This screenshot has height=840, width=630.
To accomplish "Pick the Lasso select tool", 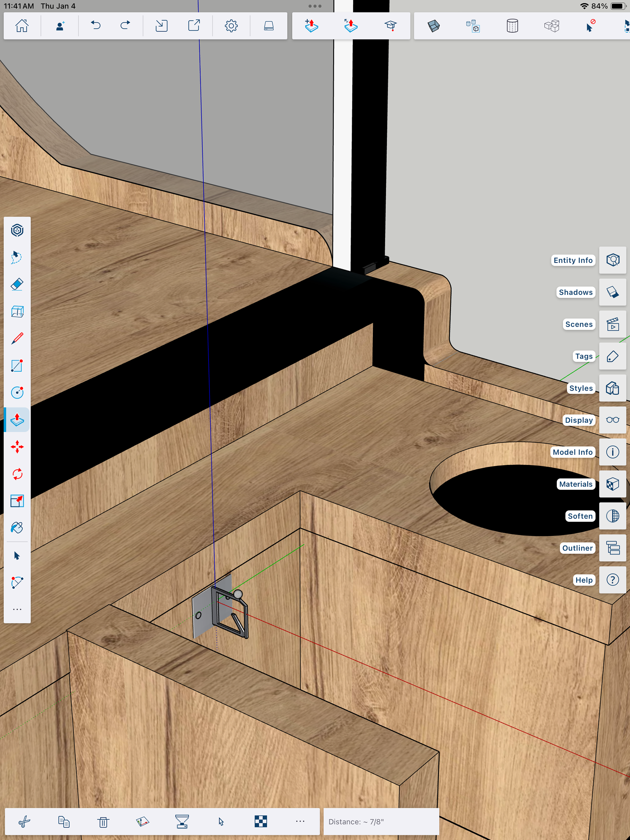I will 17,257.
